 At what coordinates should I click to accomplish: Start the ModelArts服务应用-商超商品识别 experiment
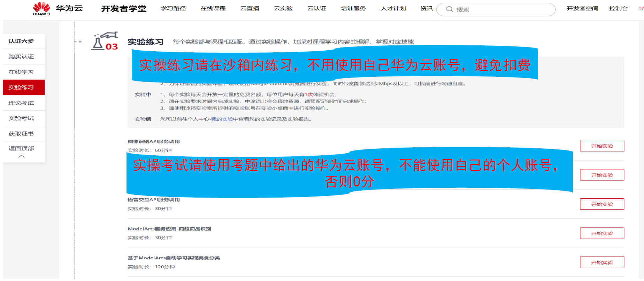pyautogui.click(x=602, y=233)
